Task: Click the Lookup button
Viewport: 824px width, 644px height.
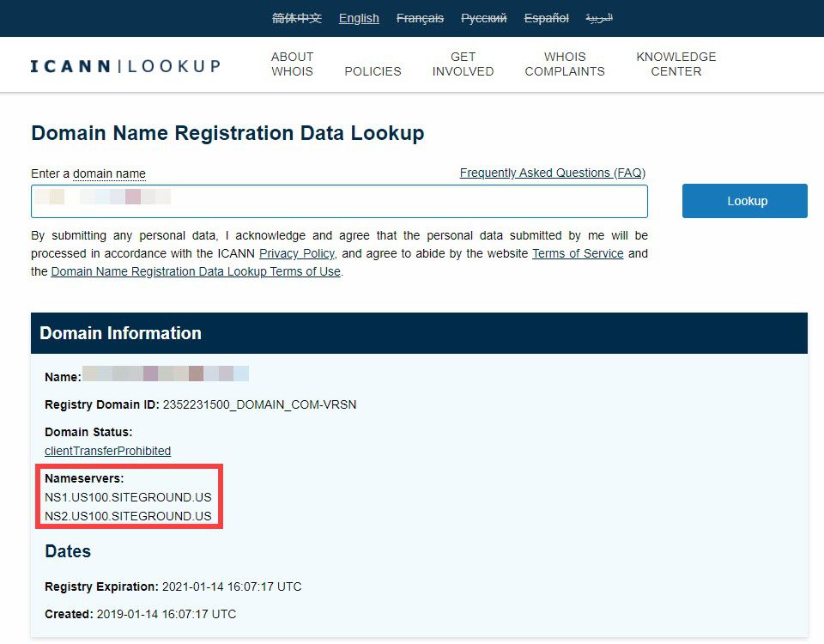Action: pos(744,200)
